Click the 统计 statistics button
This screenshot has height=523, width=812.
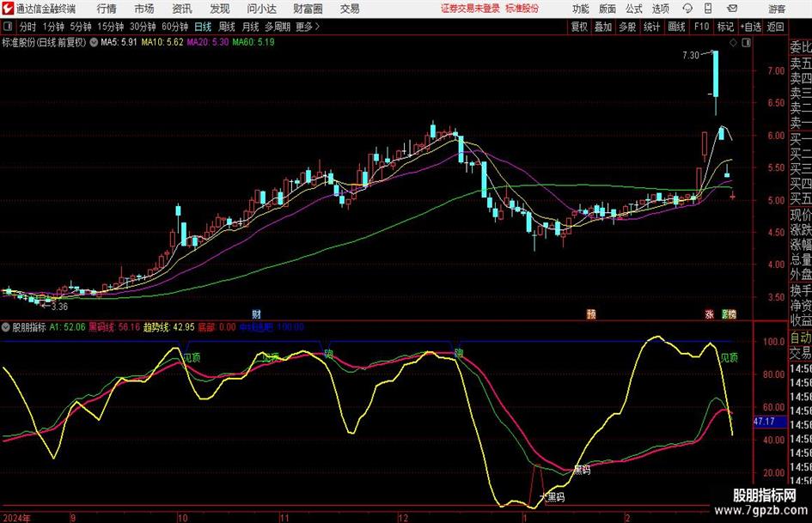pyautogui.click(x=651, y=27)
